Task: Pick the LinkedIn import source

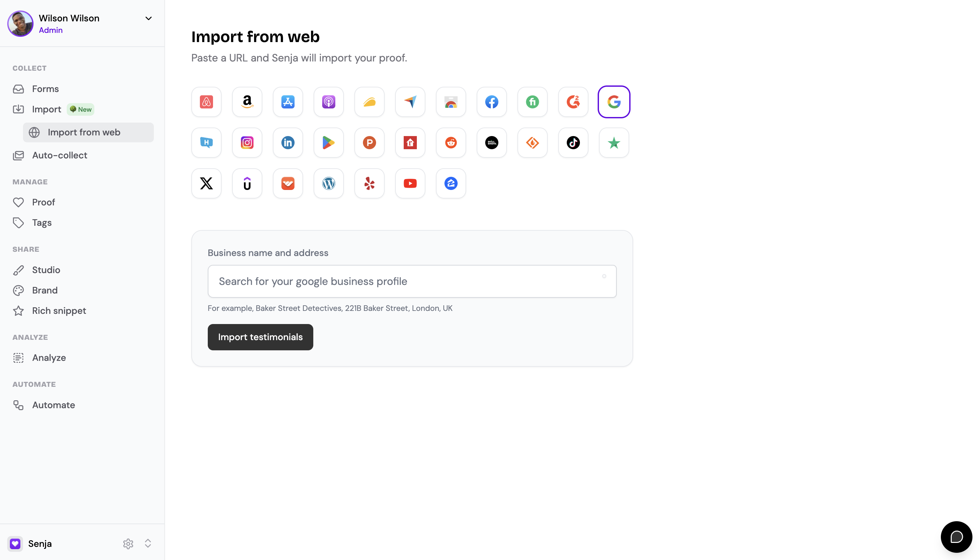Action: pyautogui.click(x=288, y=143)
